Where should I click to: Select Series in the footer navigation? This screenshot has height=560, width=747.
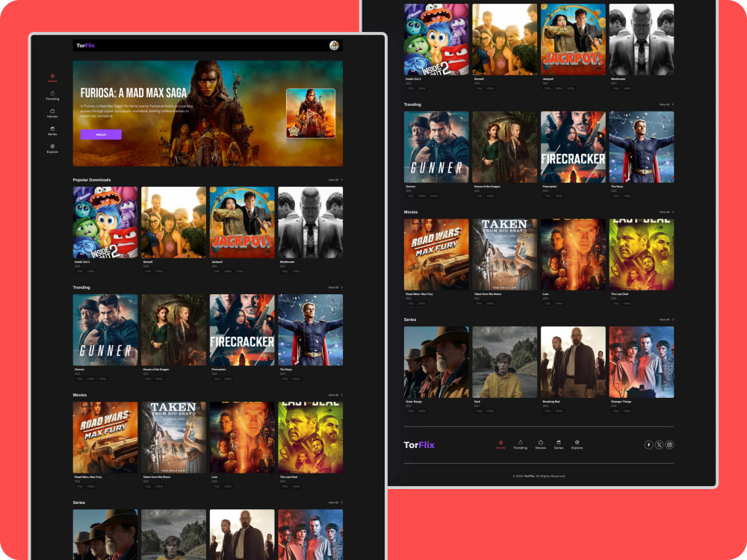(559, 445)
